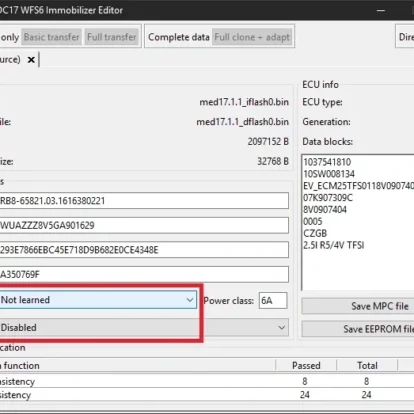This screenshot has width=414, height=414.
Task: Click field containing RB8-65821.03.1616380221
Action: pos(144,201)
